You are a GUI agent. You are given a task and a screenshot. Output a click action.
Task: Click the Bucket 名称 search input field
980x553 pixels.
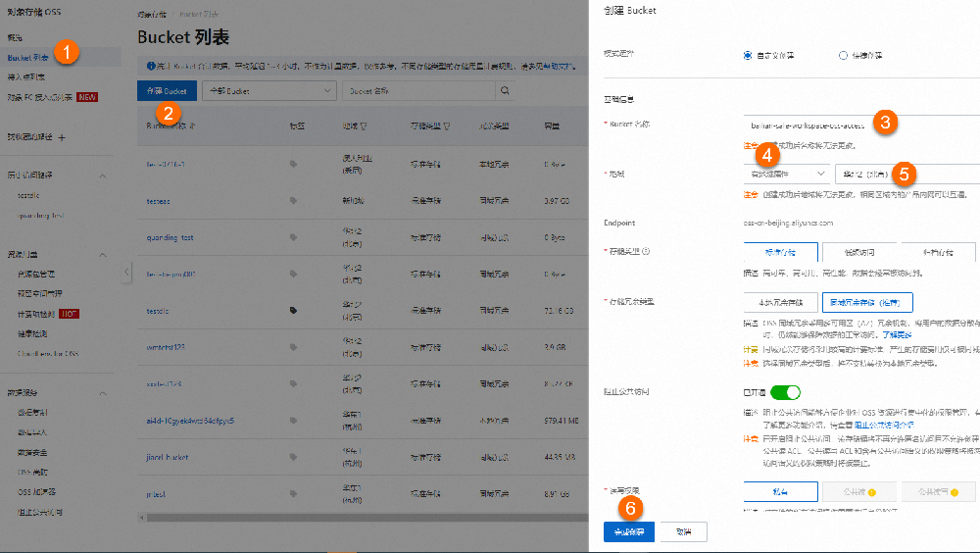coord(419,91)
